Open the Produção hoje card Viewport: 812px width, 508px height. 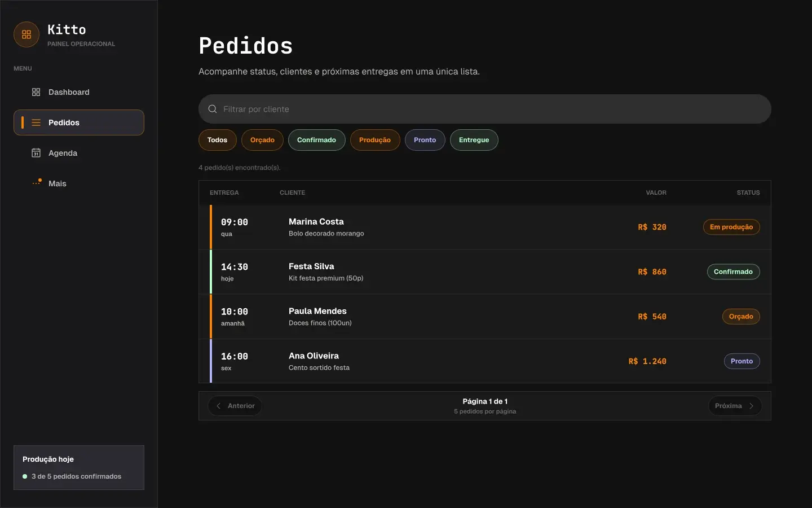[79, 467]
